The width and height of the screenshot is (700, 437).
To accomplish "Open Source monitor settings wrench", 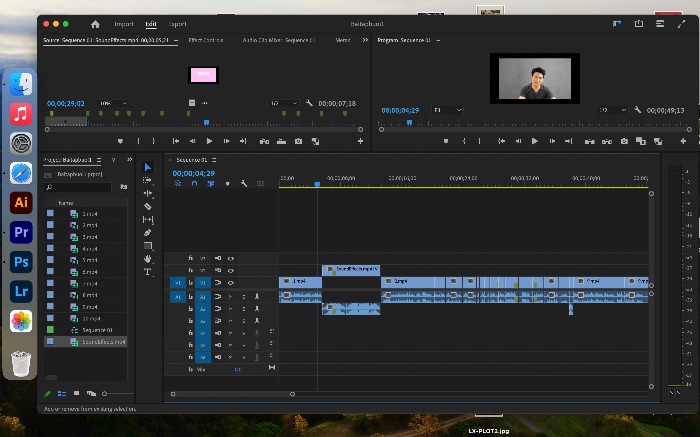I will coord(309,103).
